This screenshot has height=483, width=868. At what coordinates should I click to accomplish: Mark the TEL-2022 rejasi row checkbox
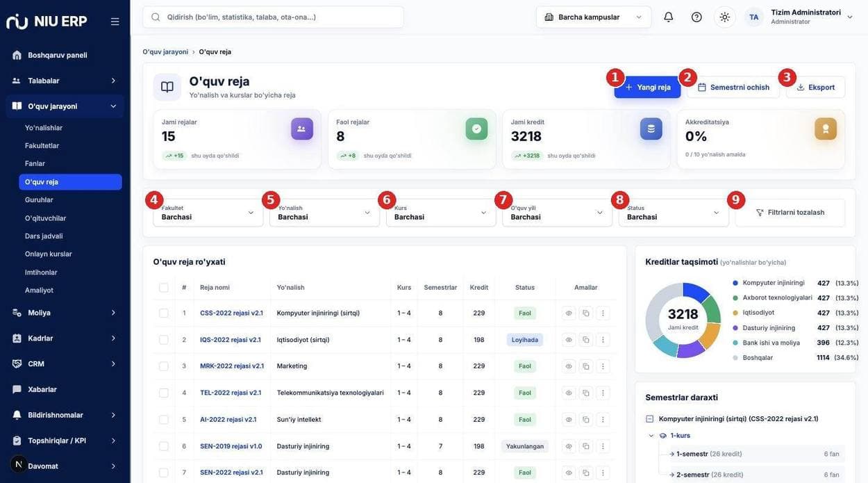pos(164,393)
